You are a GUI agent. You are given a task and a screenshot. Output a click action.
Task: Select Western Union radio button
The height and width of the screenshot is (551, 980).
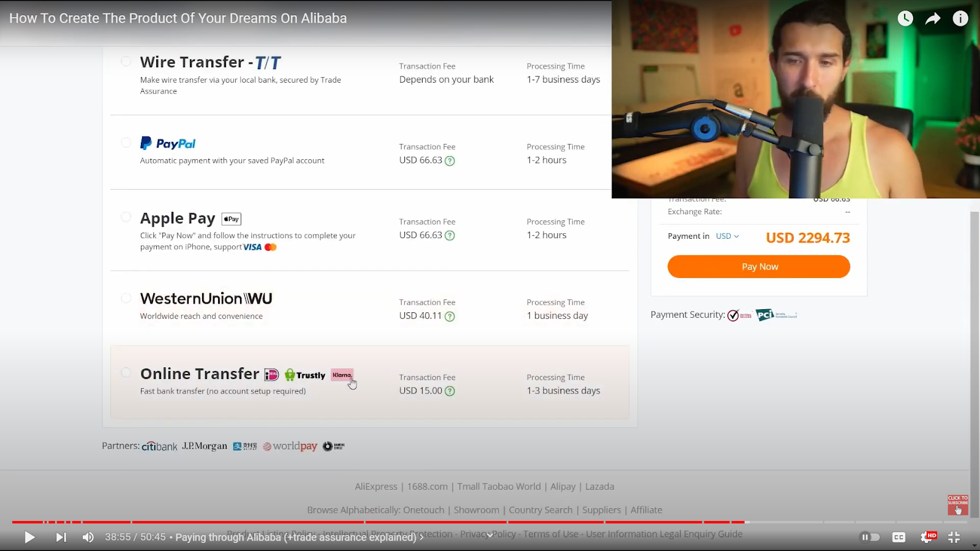(126, 298)
